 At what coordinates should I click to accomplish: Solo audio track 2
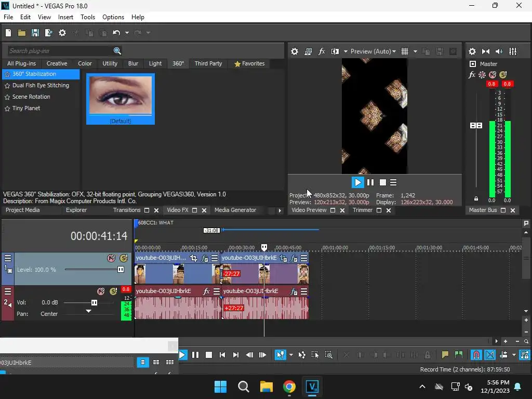pos(113,291)
